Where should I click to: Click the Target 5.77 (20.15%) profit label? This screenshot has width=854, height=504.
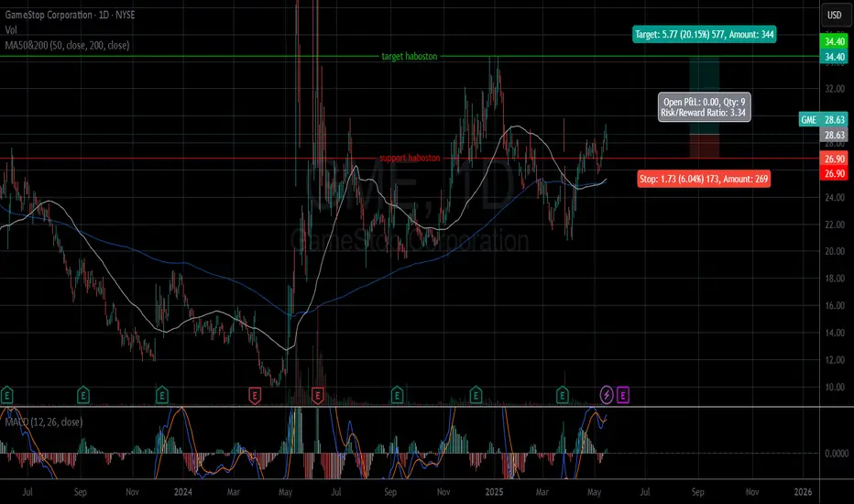(x=705, y=34)
